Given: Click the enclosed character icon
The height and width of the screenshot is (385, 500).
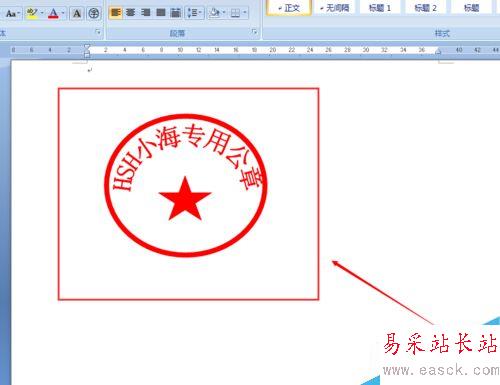Looking at the screenshot, I should [x=94, y=13].
